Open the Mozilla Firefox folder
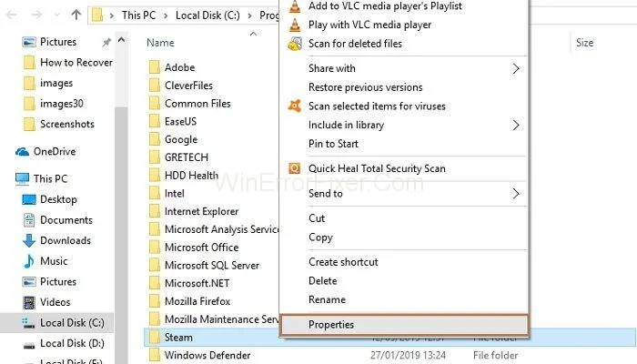Viewport: 637px width, 364px height. (x=197, y=301)
